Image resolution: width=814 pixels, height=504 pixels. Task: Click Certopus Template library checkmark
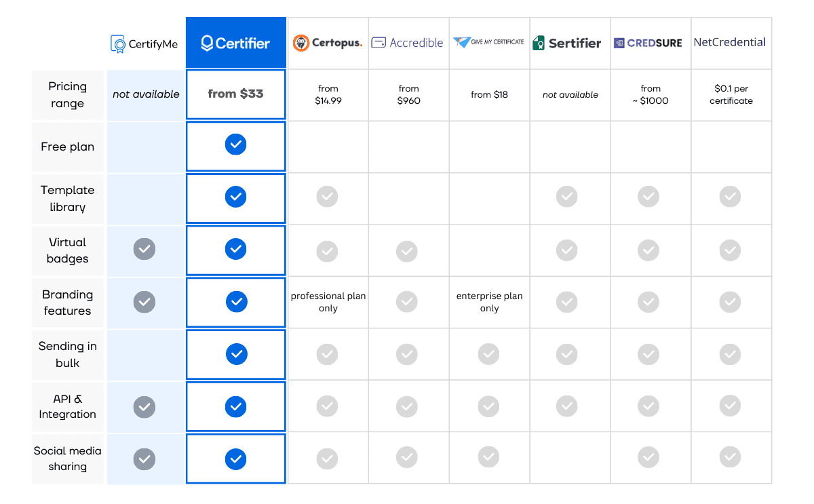click(327, 197)
